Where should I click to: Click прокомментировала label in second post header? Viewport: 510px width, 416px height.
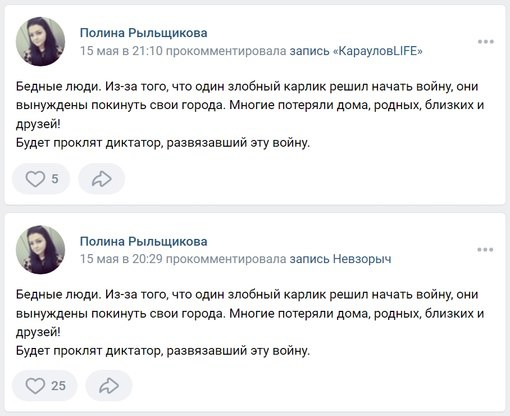click(x=226, y=259)
